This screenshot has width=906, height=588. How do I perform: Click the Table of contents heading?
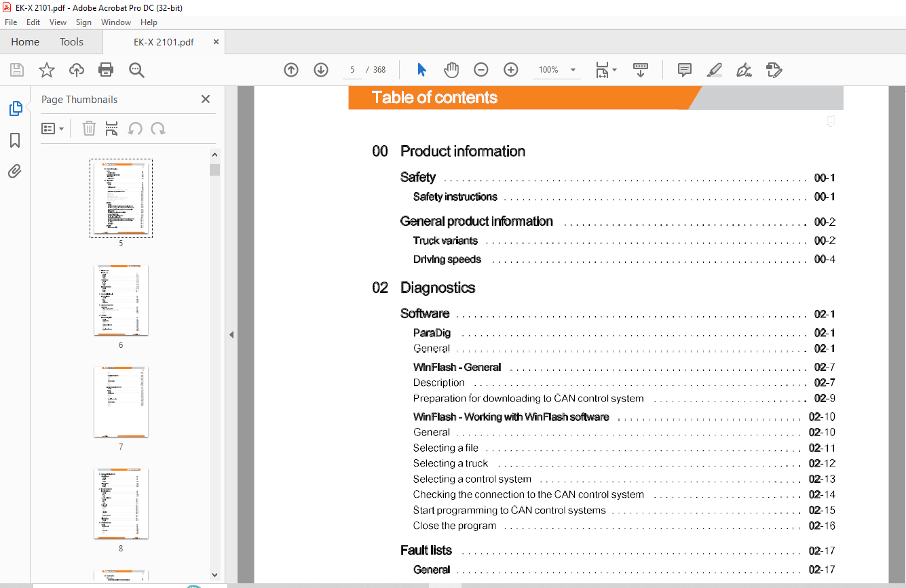[435, 98]
